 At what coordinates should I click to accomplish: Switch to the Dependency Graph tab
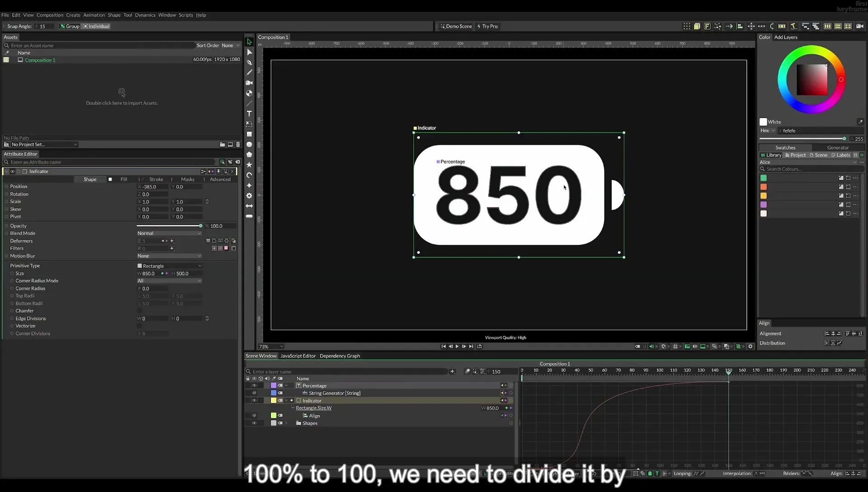pos(340,356)
